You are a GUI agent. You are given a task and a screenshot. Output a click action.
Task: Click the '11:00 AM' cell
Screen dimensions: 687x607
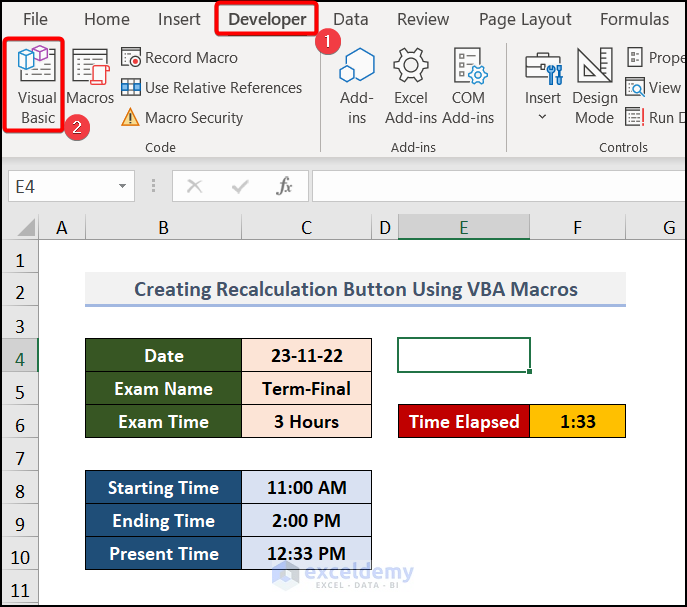point(306,487)
